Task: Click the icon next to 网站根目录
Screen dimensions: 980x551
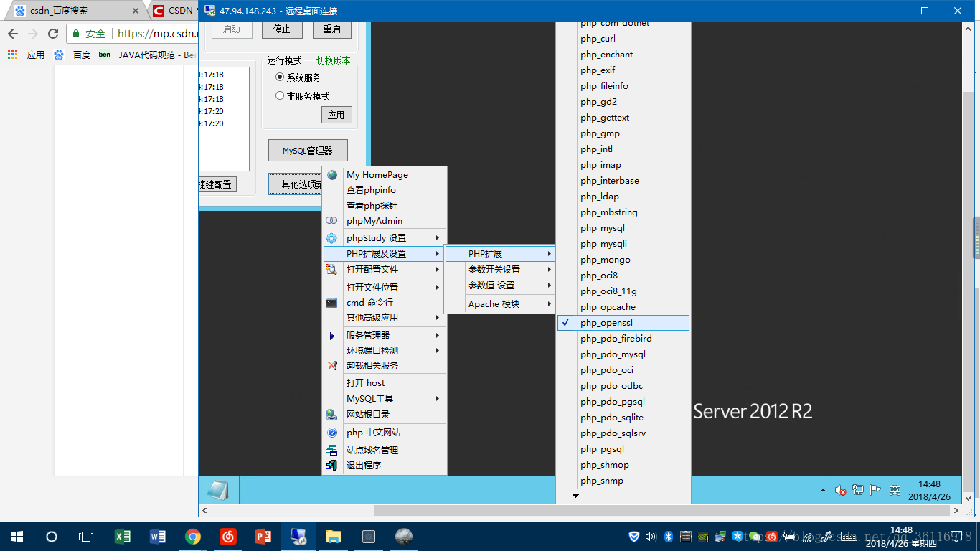Action: pos(331,415)
